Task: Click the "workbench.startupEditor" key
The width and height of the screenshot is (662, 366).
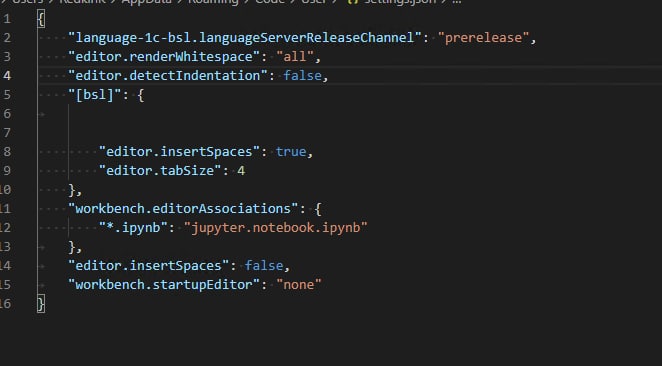Action: (164, 285)
